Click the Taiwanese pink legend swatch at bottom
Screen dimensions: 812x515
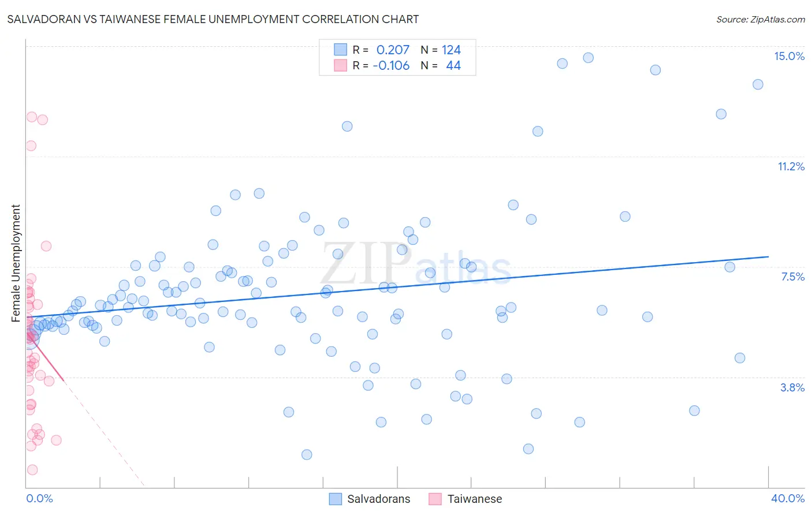(x=435, y=499)
